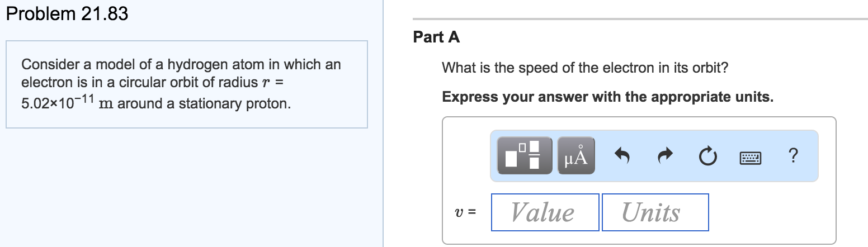Click the italic r variable
Viewport: 868px width, 247px height.
[x=266, y=84]
